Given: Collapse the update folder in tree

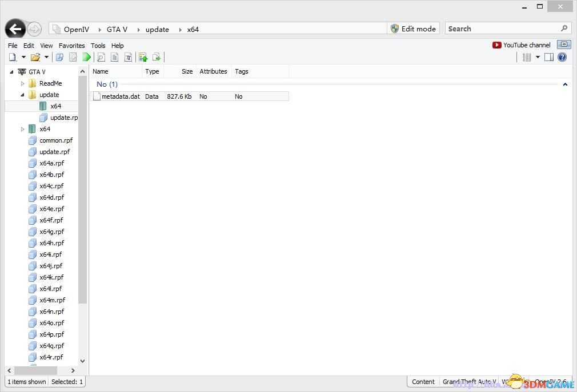Looking at the screenshot, I should coord(22,95).
